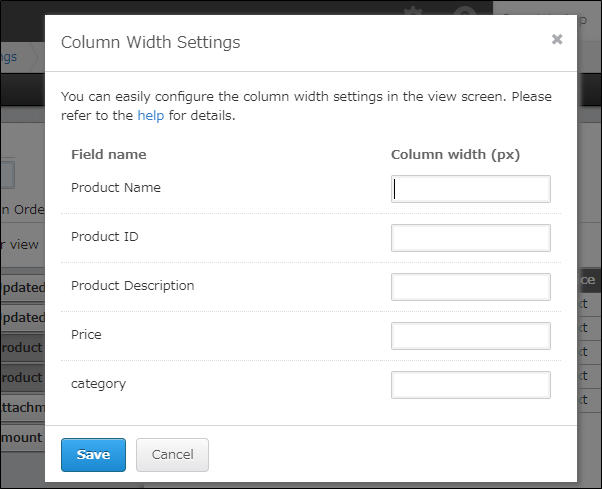Click the Product ID column width box
This screenshot has height=489, width=602.
[x=470, y=238]
